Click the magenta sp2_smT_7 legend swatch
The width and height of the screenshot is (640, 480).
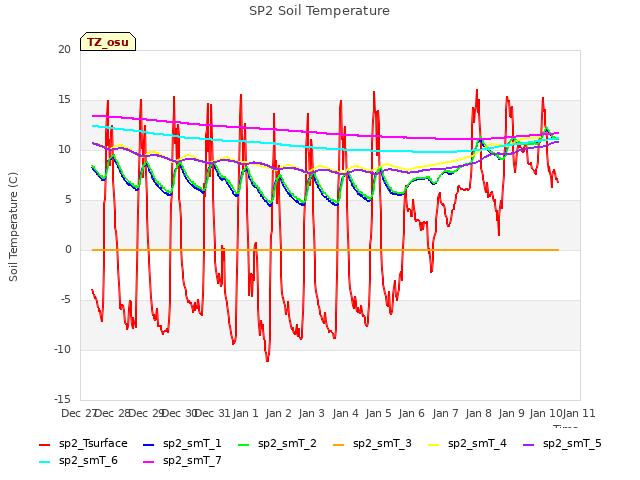point(149,462)
